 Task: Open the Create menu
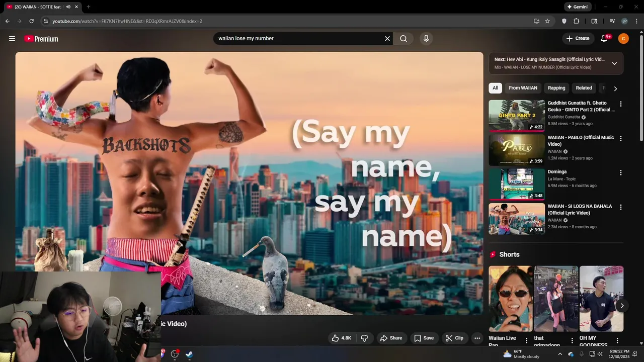tap(578, 38)
